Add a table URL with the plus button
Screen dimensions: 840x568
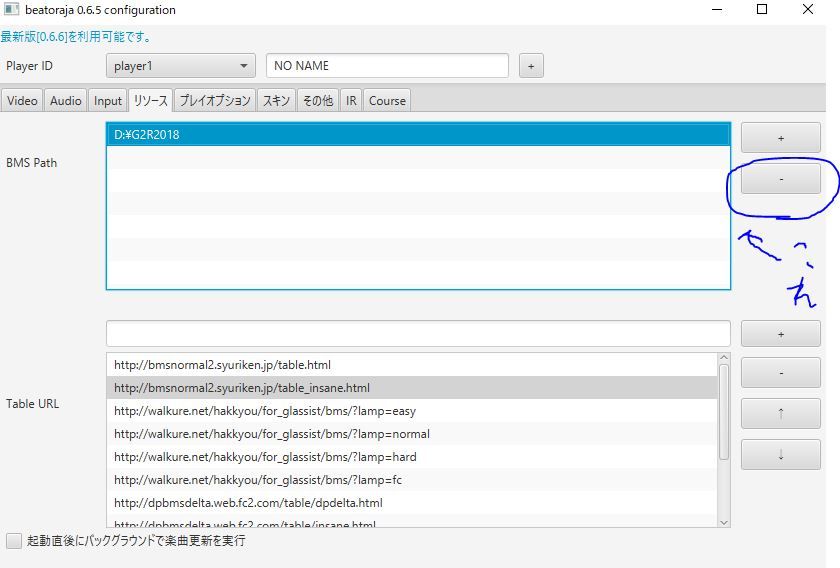tap(781, 334)
